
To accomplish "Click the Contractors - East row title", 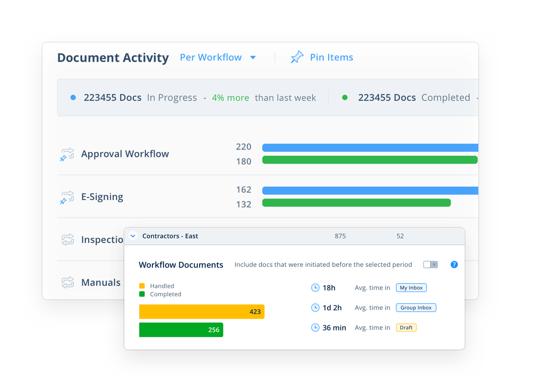I will click(x=170, y=236).
